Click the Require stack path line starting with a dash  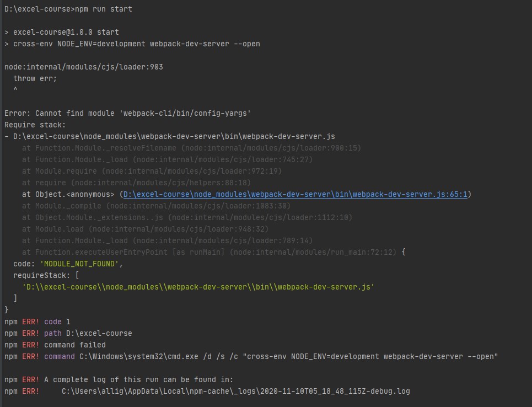pos(170,136)
